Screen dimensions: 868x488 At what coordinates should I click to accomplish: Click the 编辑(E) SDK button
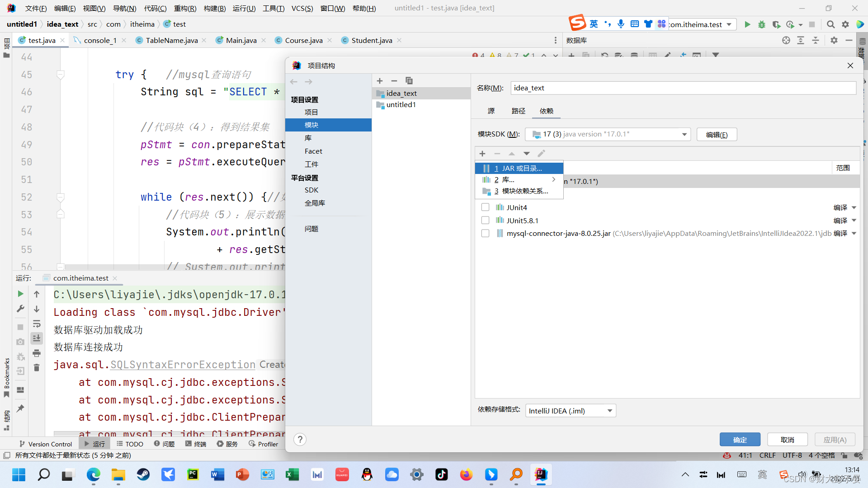717,135
